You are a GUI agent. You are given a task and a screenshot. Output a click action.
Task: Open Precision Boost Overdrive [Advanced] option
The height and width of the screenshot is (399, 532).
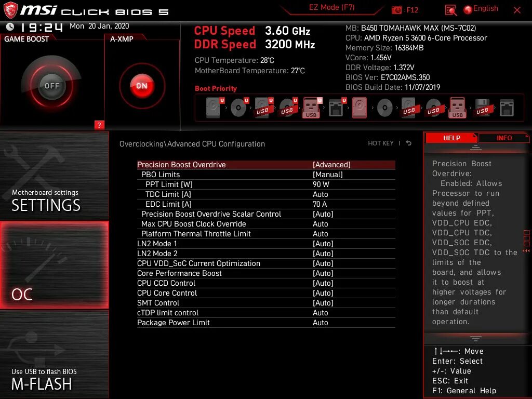(x=266, y=165)
